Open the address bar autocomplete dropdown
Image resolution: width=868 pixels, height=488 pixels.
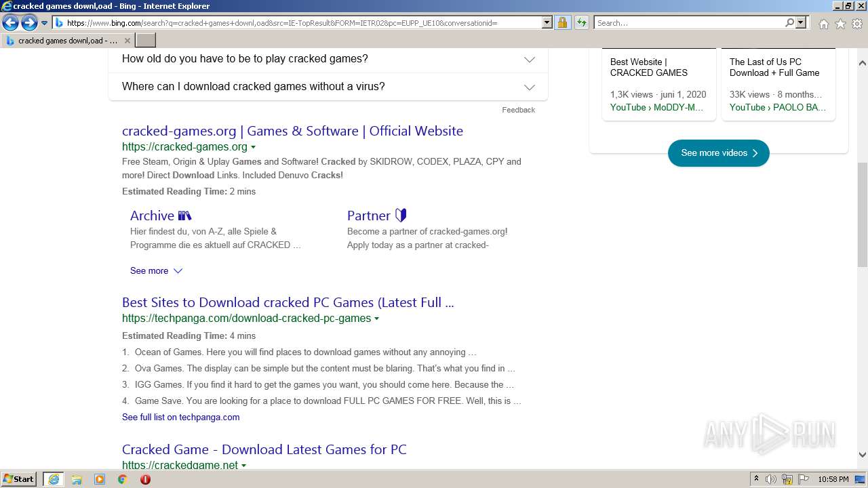[x=547, y=23]
